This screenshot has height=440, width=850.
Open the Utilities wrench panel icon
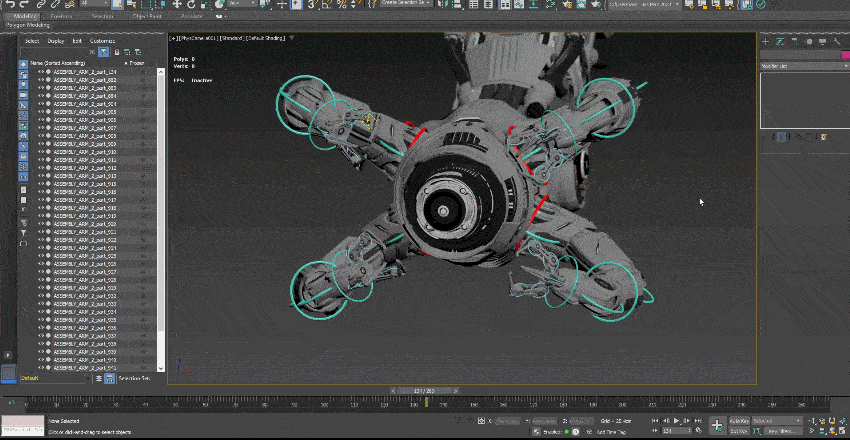(x=836, y=41)
